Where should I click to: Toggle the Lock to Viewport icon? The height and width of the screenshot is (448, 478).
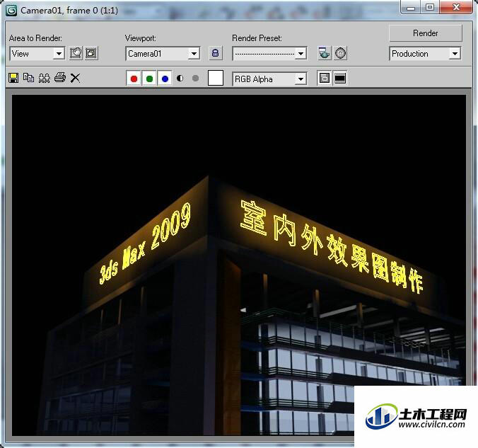pos(215,53)
